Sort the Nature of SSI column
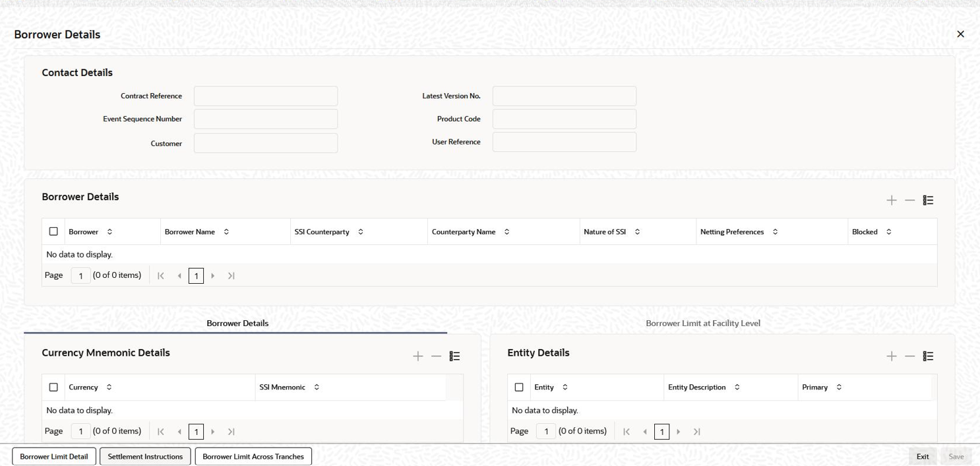The width and height of the screenshot is (980, 466). (x=637, y=231)
